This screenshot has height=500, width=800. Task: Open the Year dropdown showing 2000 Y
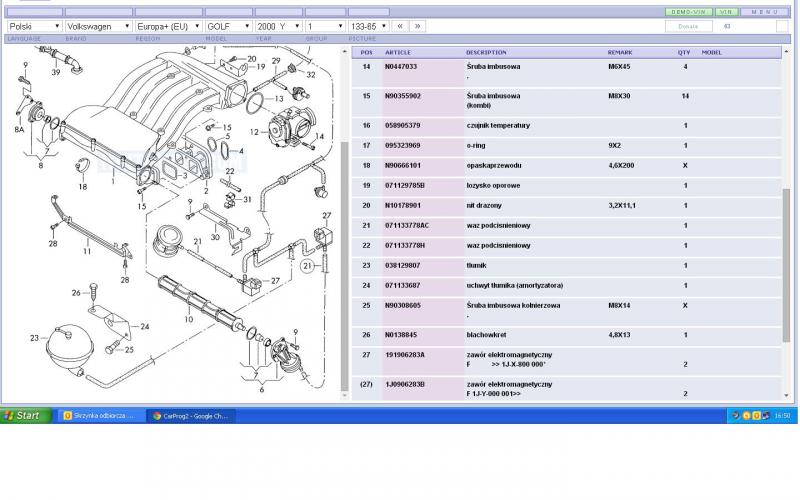pos(279,26)
